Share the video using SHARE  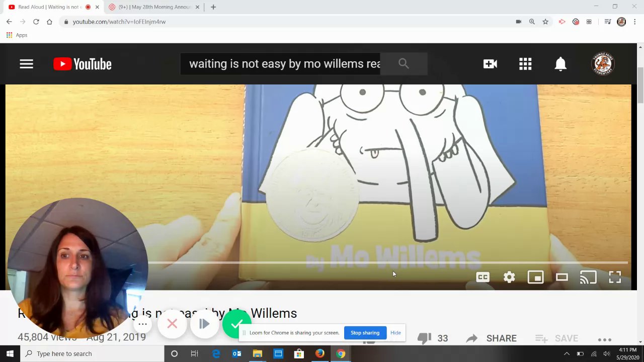(491, 338)
